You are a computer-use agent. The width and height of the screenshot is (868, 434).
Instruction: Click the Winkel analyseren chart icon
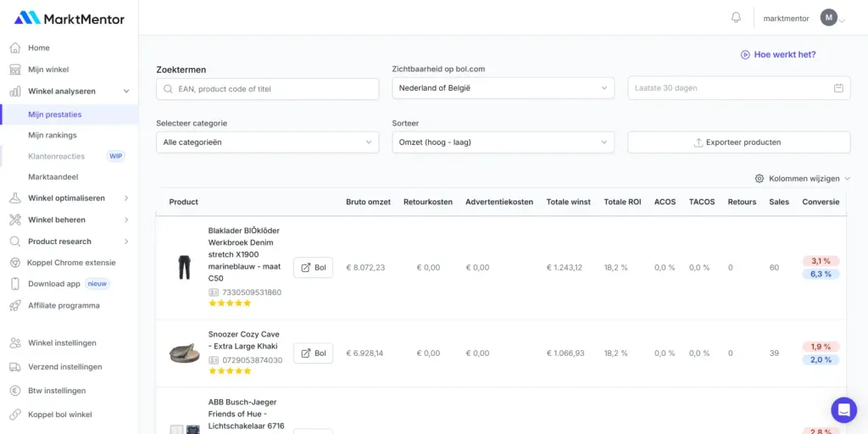pos(15,92)
